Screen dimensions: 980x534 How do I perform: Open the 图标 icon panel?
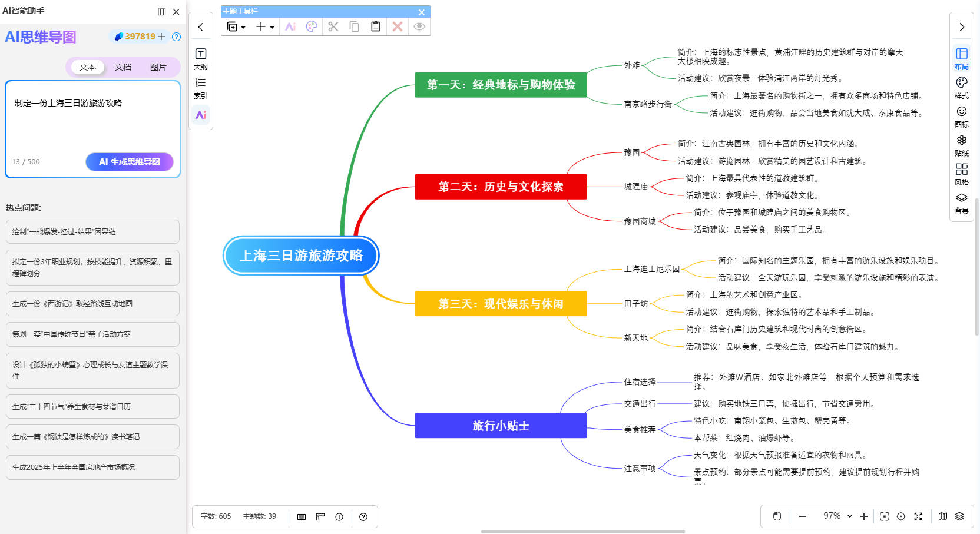point(961,116)
